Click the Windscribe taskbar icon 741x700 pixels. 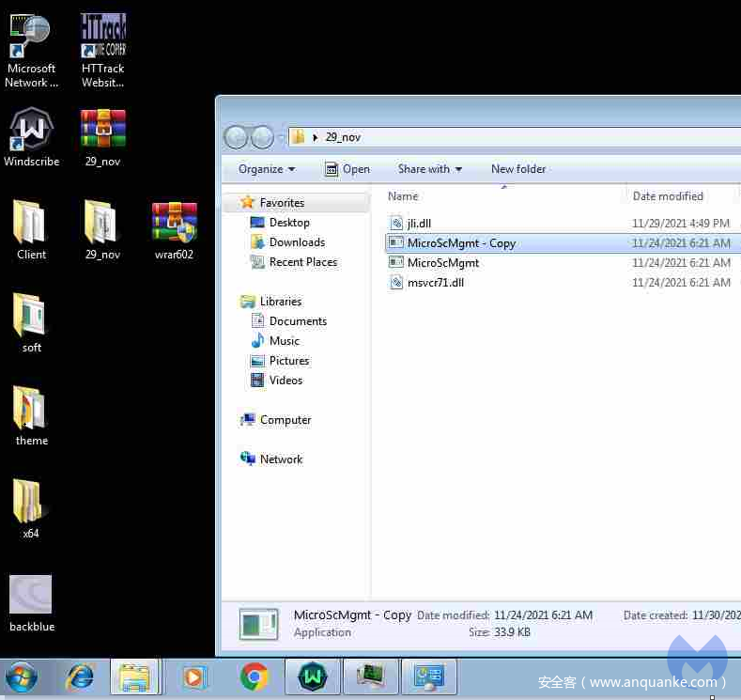(313, 677)
